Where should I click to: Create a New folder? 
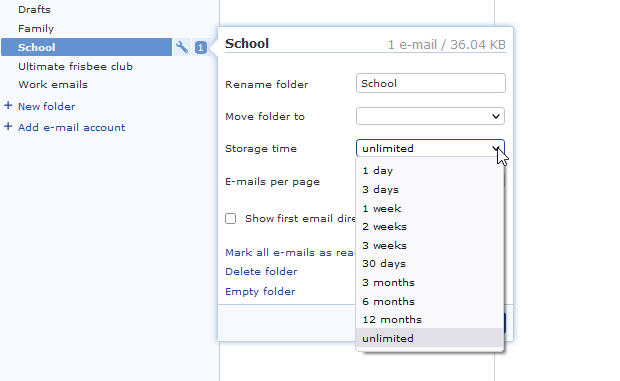(47, 106)
